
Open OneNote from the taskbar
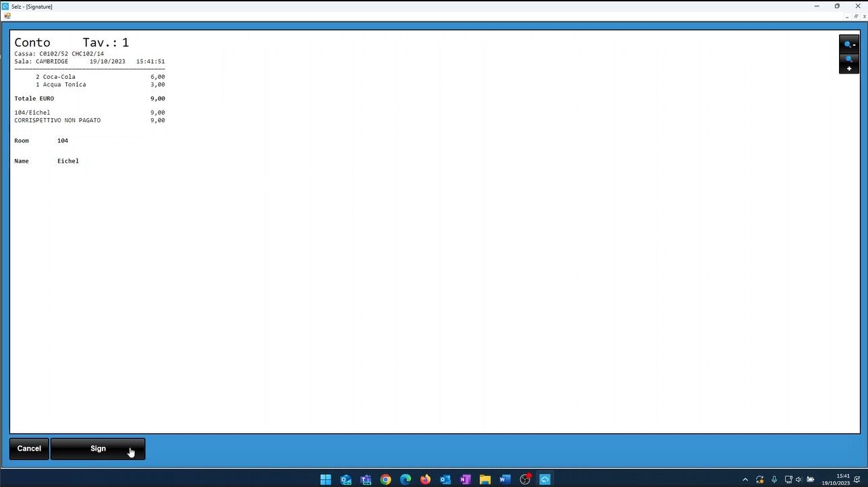(x=465, y=480)
